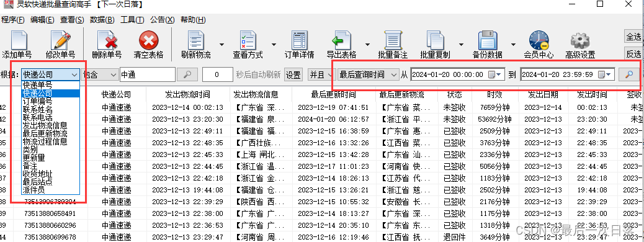This screenshot has width=644, height=242.
Task: Open calendar picker for start date
Action: 495,74
